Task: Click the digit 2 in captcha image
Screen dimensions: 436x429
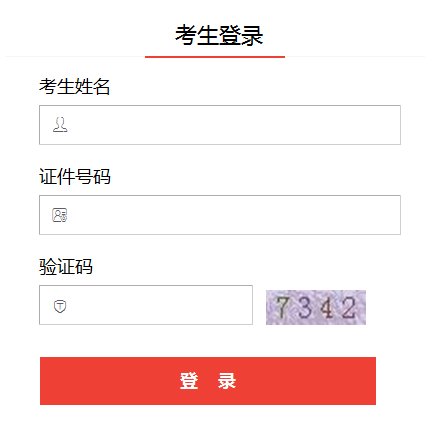Action: click(349, 307)
